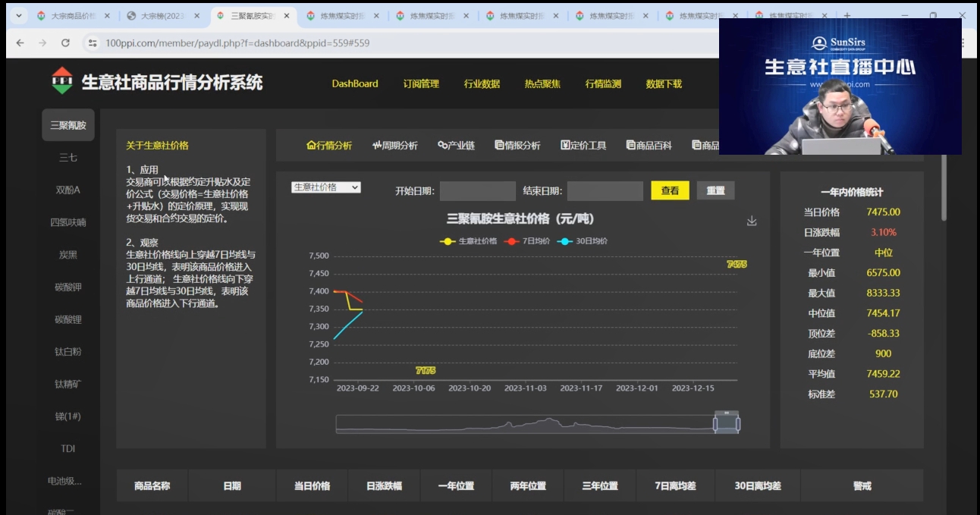Click the 3.10% 日涨跌幅 statistic value

pos(884,233)
